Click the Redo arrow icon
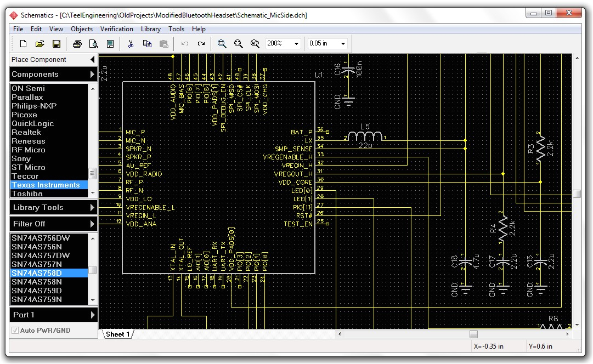This screenshot has height=364, width=593. 201,43
